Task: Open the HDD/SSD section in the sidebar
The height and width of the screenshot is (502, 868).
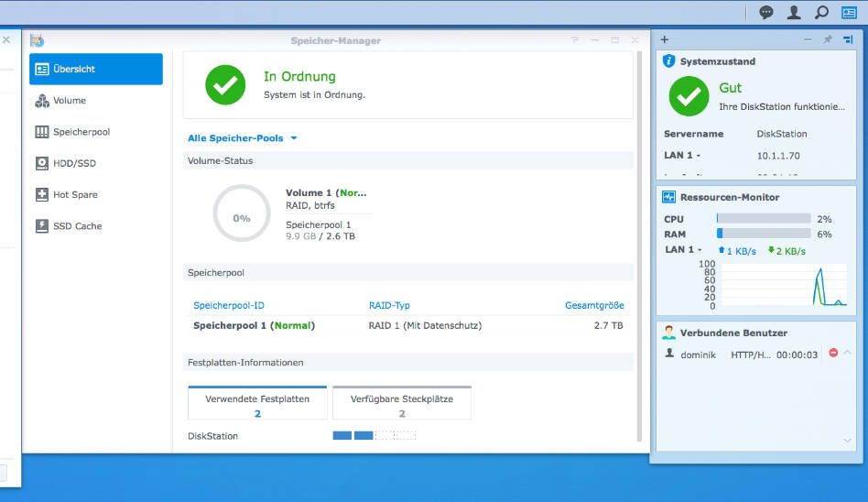Action: tap(96, 163)
